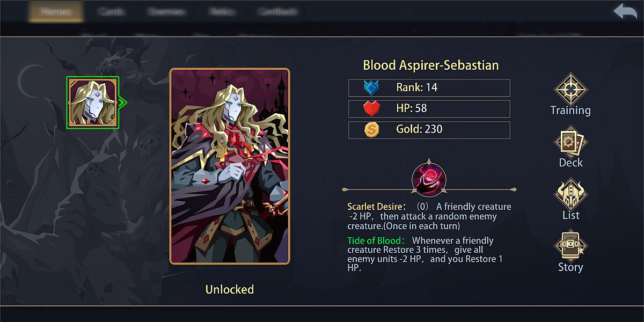Open the Cardback tab
The image size is (644, 322).
click(277, 12)
